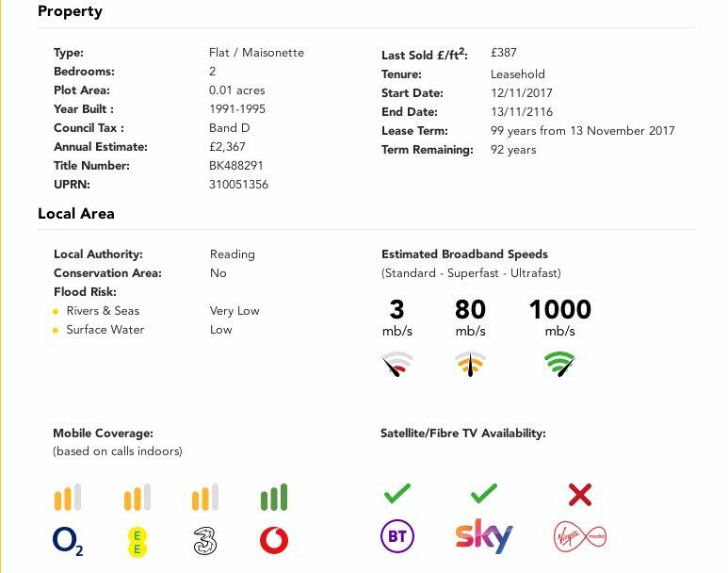Click the Three network logo

click(205, 541)
